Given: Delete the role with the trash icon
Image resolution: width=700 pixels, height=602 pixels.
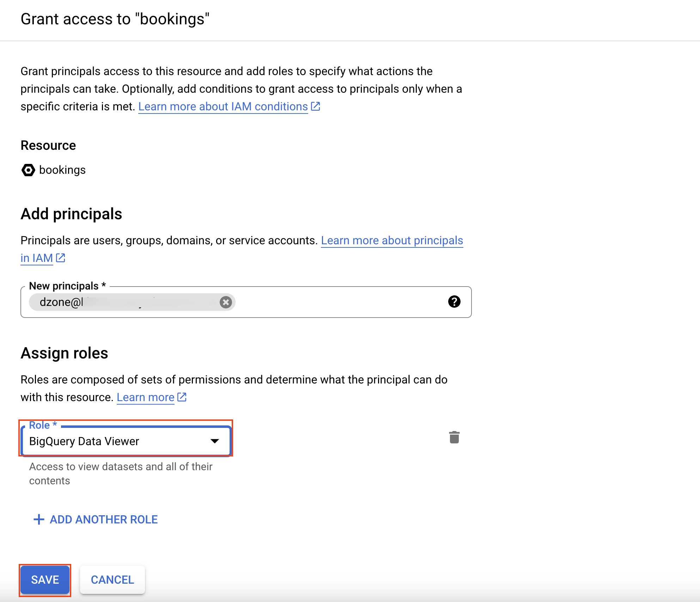Looking at the screenshot, I should point(454,438).
